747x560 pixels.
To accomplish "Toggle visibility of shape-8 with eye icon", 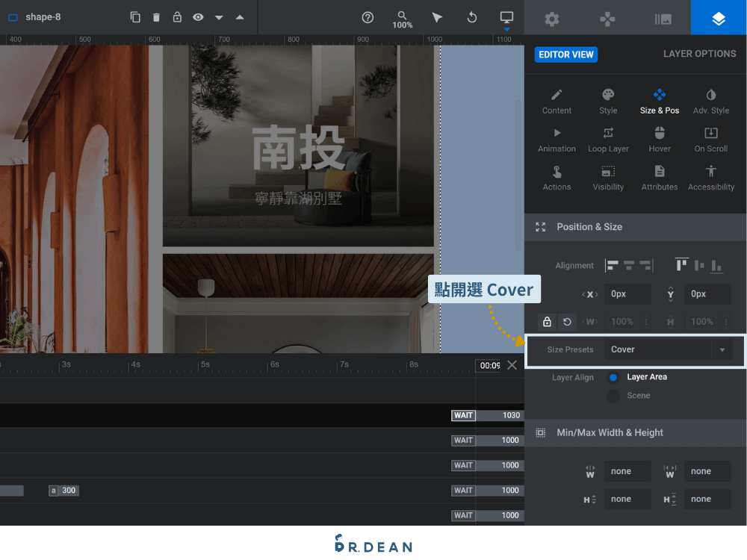I will [198, 17].
